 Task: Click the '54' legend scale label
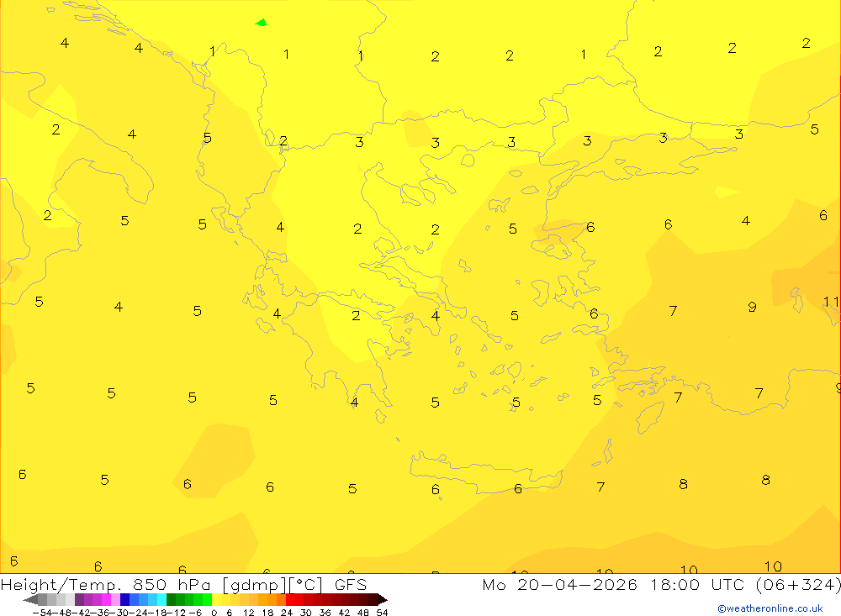pos(382,613)
